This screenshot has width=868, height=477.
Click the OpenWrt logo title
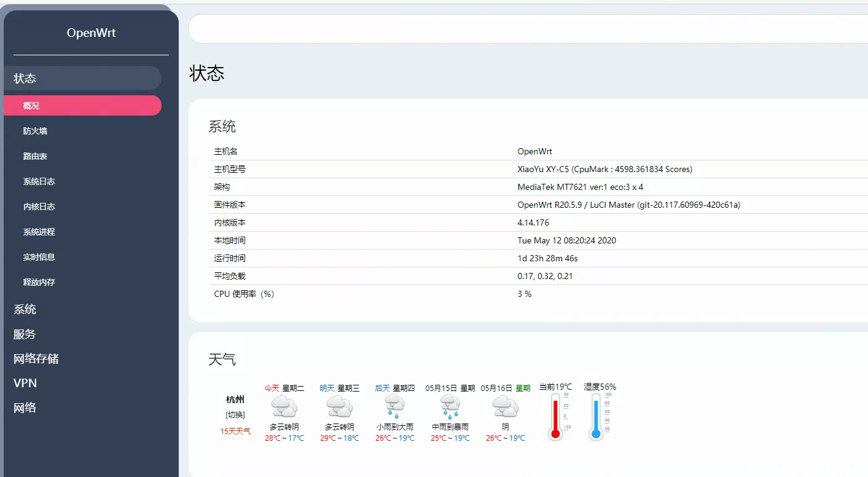pos(91,33)
